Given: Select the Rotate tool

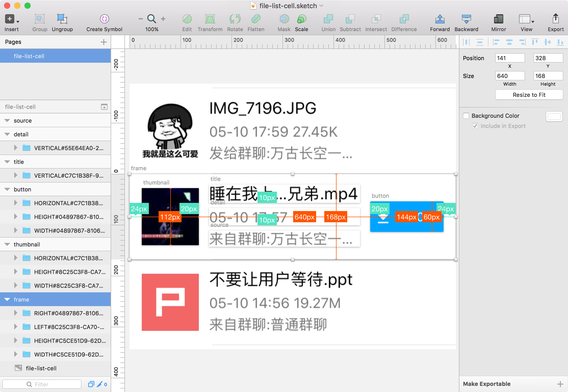Looking at the screenshot, I should [235, 23].
